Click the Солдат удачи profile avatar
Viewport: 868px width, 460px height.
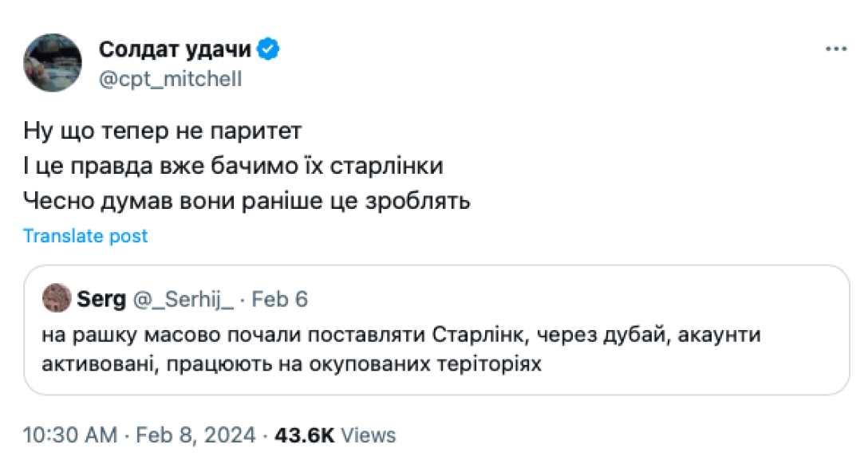click(x=53, y=61)
